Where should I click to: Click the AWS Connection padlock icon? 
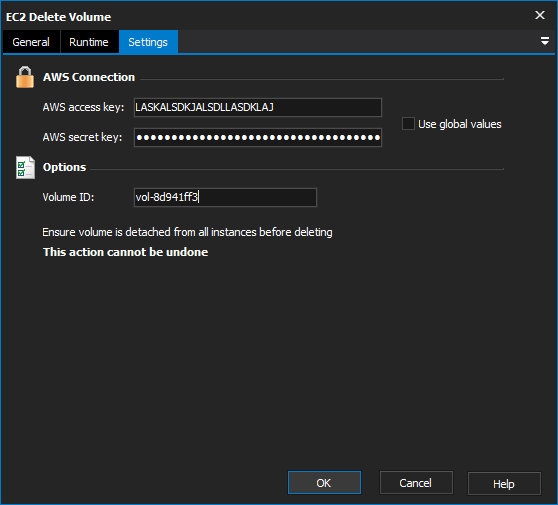[25, 77]
